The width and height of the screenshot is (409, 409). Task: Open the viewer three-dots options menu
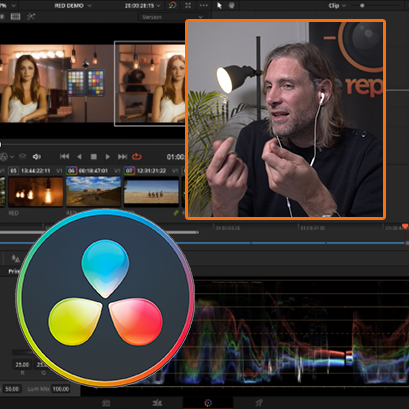click(203, 6)
